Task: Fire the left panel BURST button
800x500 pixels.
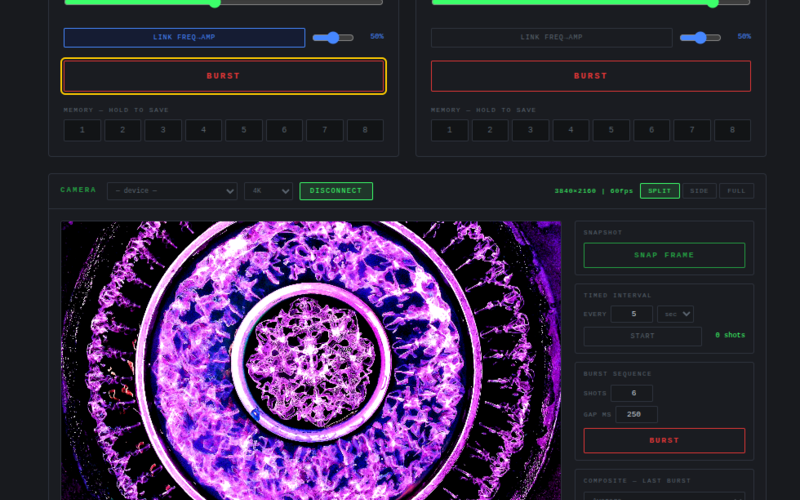Action: pyautogui.click(x=223, y=76)
